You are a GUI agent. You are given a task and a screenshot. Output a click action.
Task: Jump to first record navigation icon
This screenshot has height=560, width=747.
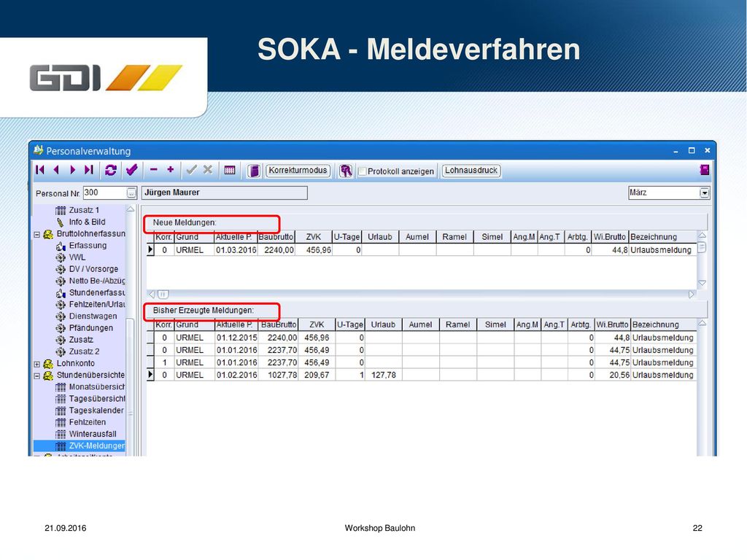(x=40, y=170)
